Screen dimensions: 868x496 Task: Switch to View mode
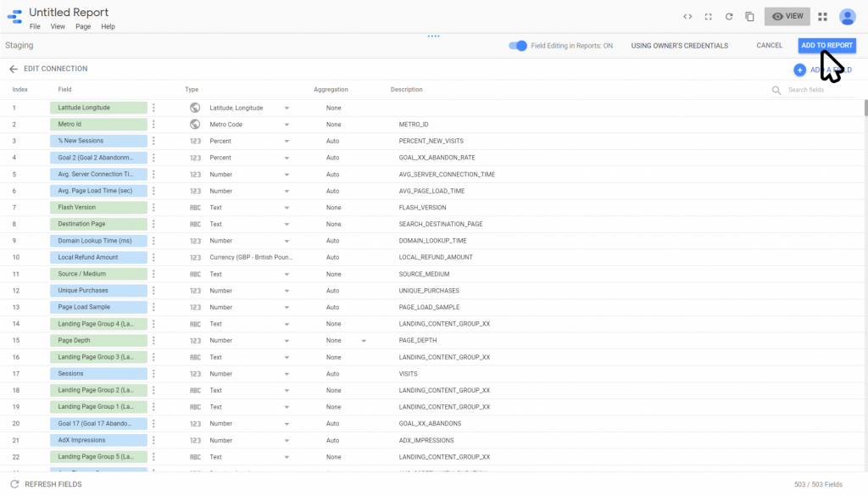tap(787, 16)
